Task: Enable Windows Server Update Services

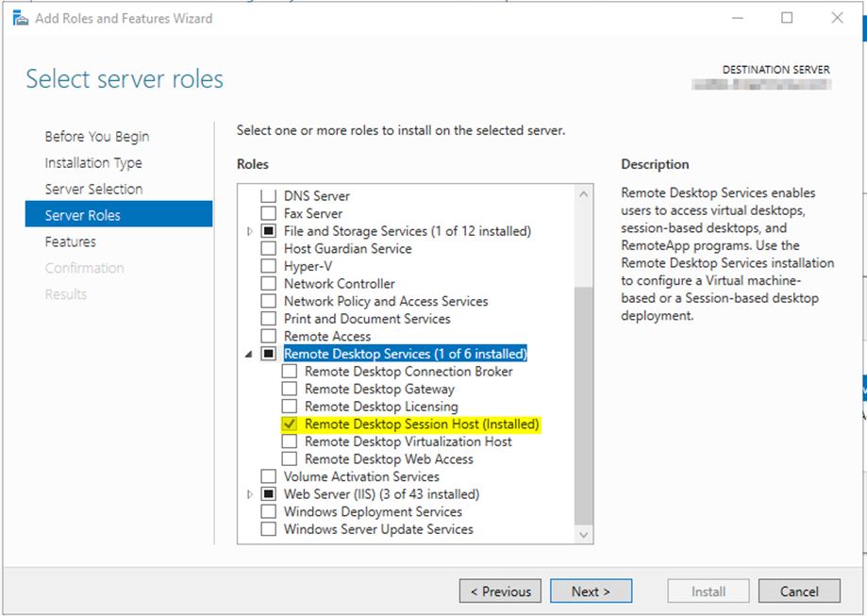Action: click(x=268, y=529)
